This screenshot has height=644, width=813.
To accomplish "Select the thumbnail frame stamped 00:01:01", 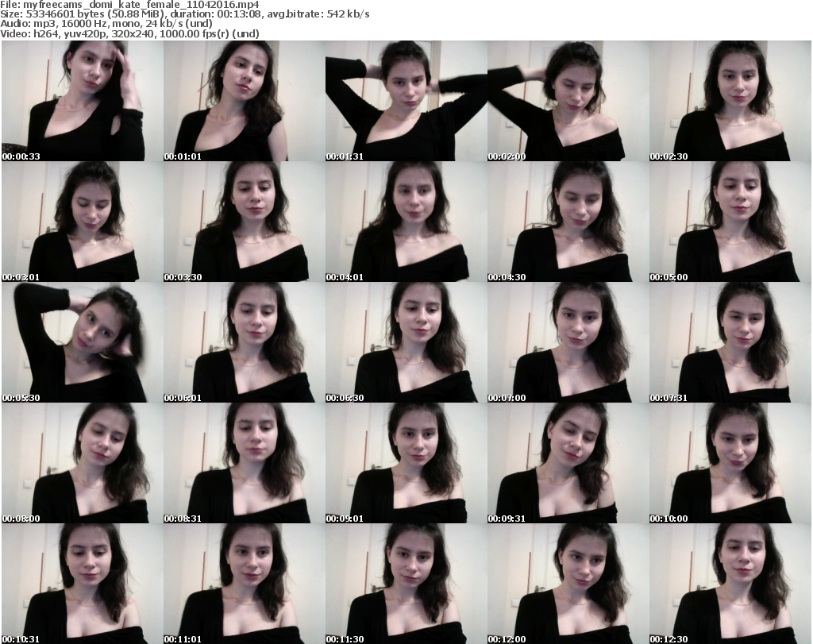I will click(245, 101).
